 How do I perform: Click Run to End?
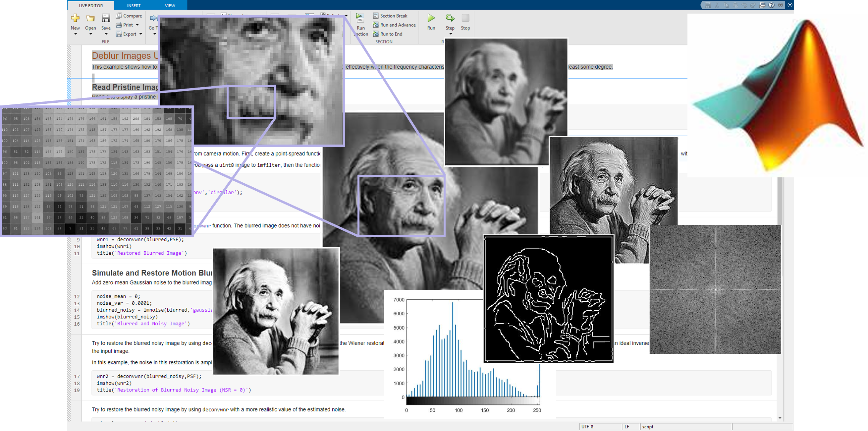click(388, 34)
